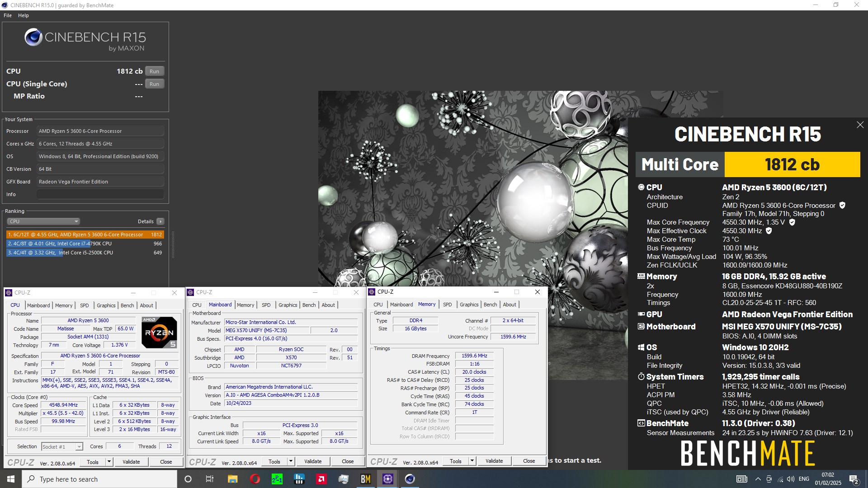Click the DRAM Frequency value 1599.6 MHz
Viewport: 868px width, 488px height.
click(474, 356)
